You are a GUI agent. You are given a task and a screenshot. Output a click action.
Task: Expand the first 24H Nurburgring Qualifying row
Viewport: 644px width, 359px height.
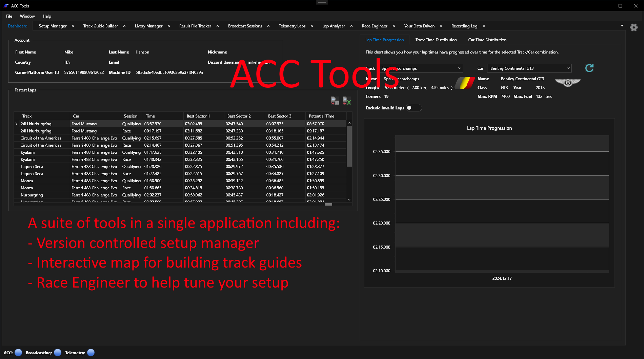(x=16, y=124)
